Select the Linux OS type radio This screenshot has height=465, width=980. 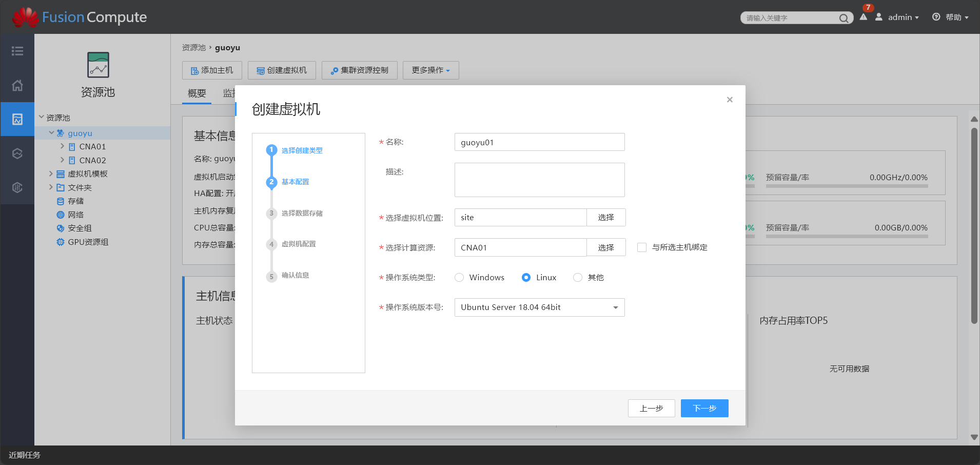pos(526,278)
